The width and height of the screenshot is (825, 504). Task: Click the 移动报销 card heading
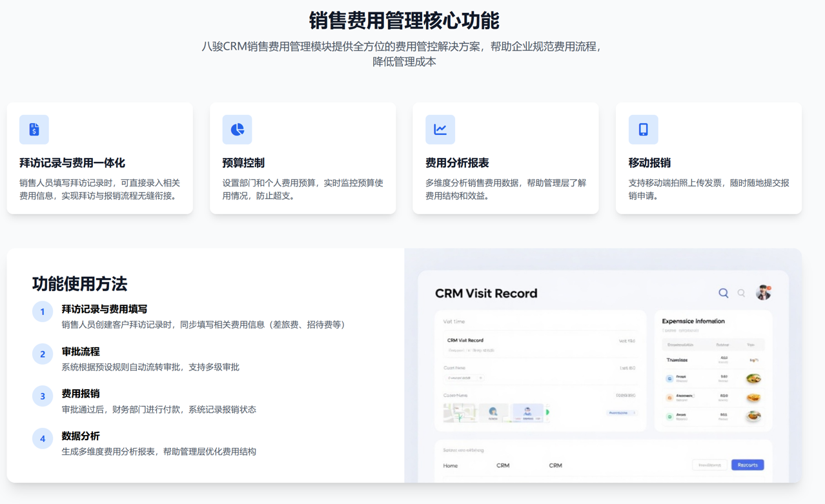click(x=649, y=163)
